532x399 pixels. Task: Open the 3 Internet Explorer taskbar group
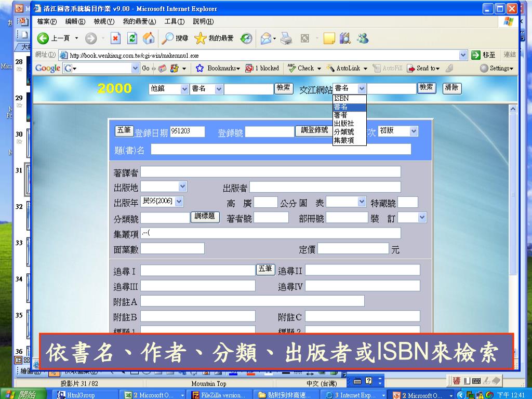[354, 395]
